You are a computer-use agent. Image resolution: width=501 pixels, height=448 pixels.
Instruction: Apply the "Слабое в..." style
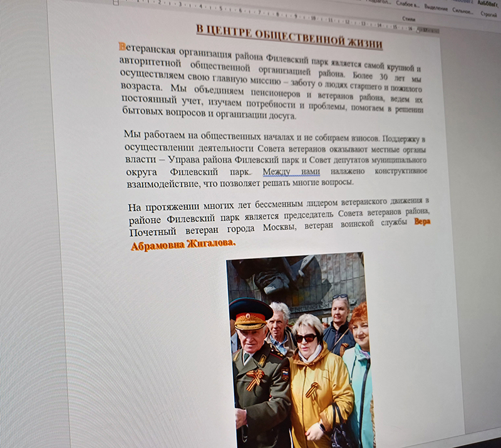(x=408, y=4)
